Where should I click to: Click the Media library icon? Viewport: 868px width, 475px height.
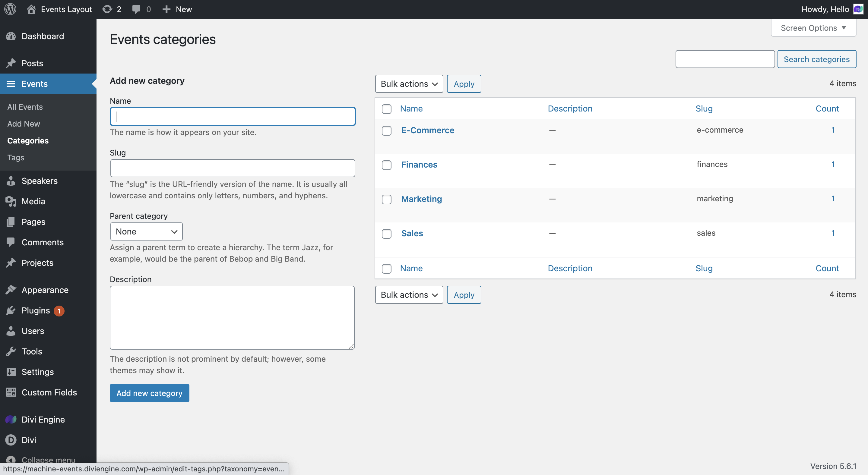coord(11,201)
